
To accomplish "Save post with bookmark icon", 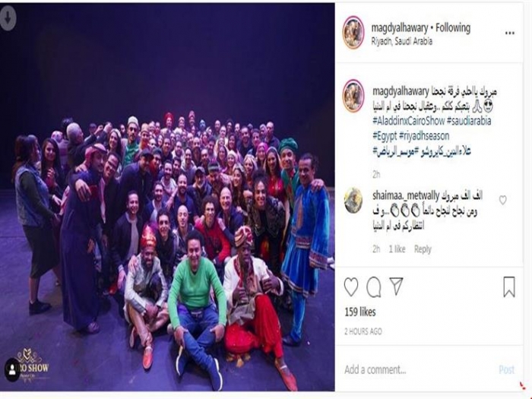I will coord(509,287).
